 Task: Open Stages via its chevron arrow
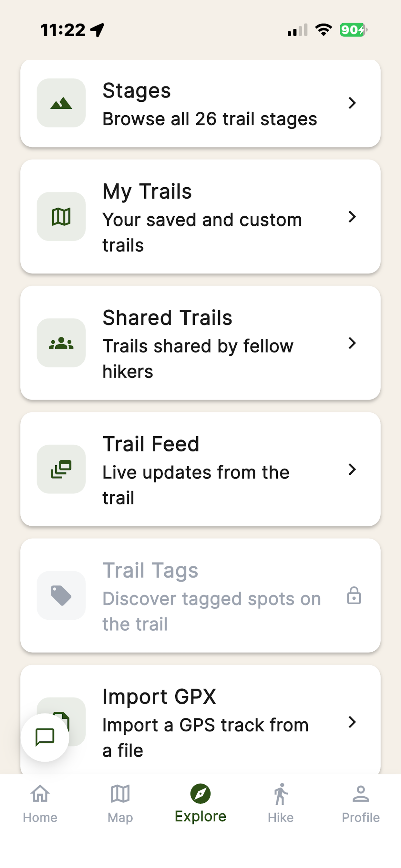point(352,103)
